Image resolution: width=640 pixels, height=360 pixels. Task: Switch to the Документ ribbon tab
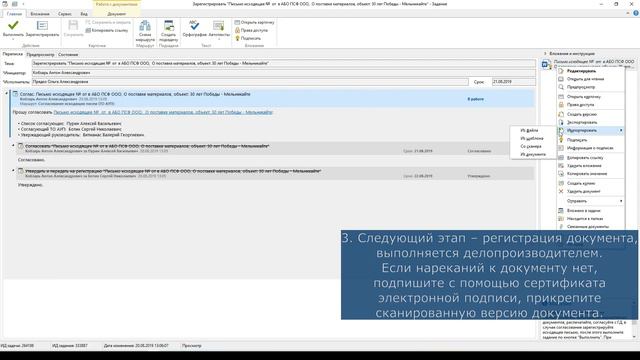pyautogui.click(x=116, y=14)
